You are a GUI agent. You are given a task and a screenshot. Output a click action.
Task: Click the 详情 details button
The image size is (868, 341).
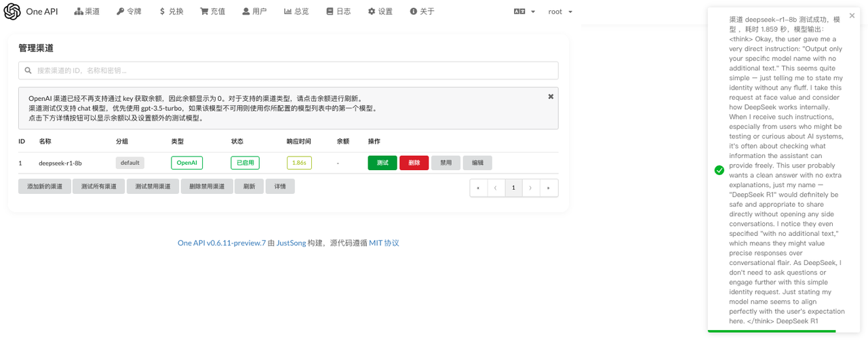[x=280, y=186]
